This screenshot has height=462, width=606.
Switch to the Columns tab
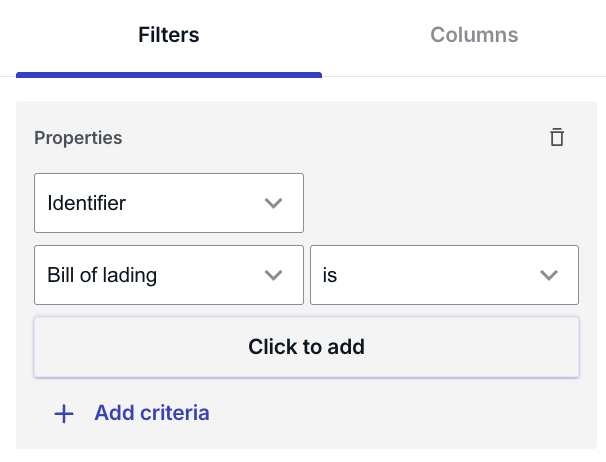click(474, 35)
